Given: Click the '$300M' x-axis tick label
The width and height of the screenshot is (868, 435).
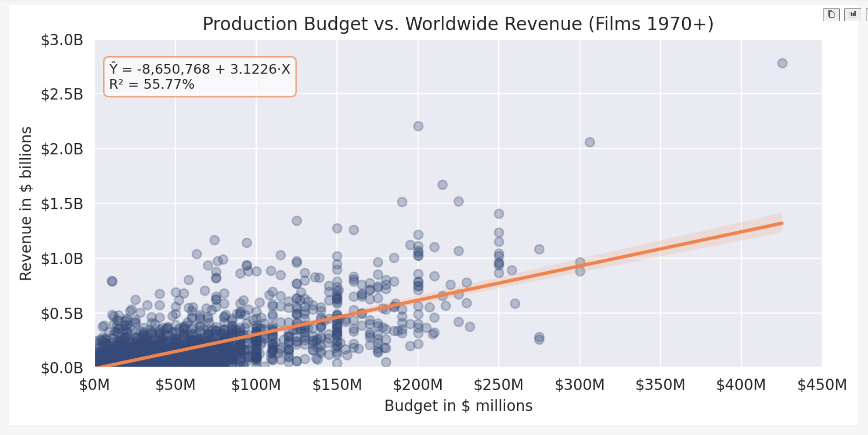Looking at the screenshot, I should pyautogui.click(x=580, y=385).
